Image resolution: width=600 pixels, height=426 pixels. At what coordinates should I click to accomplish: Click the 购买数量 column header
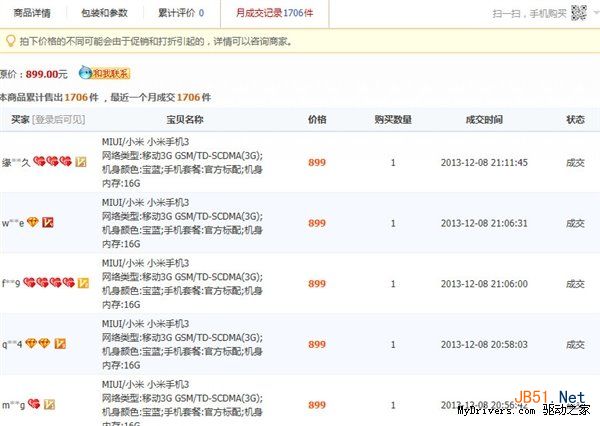click(x=393, y=119)
